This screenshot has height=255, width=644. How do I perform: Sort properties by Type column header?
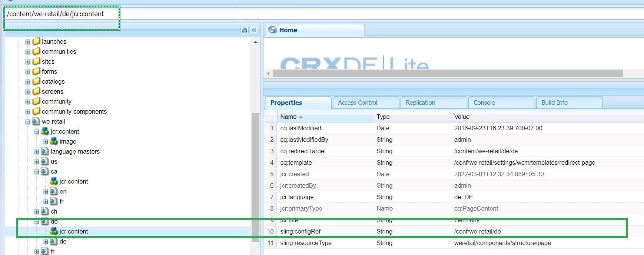coord(412,117)
